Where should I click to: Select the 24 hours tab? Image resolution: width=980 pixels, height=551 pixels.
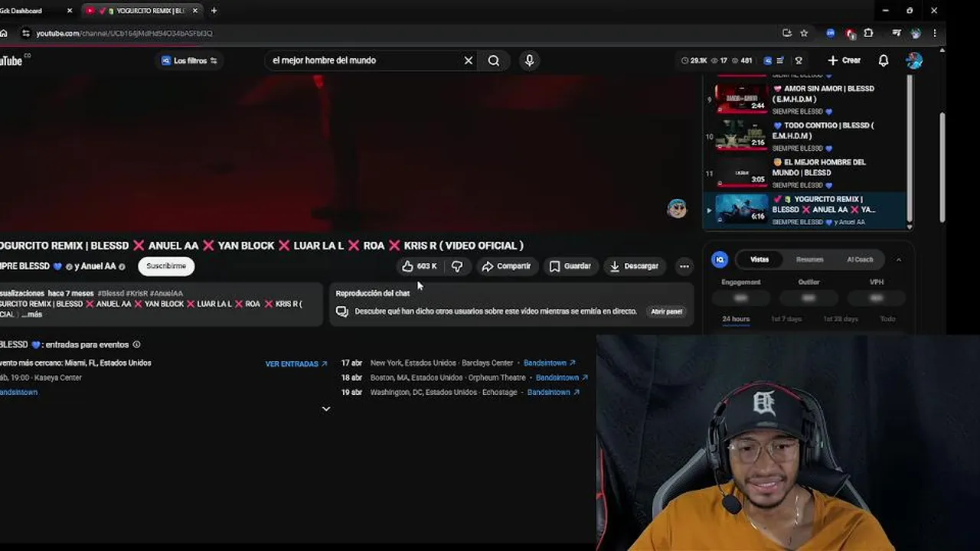[x=736, y=319]
